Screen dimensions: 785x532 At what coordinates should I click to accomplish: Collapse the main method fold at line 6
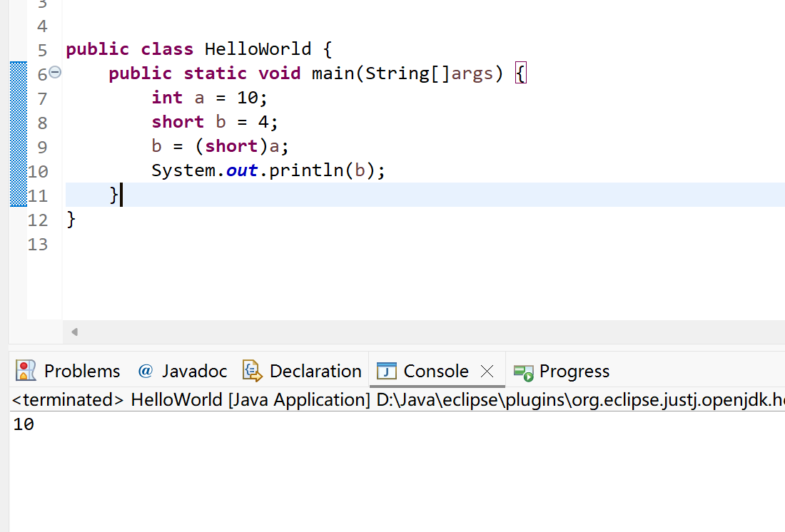55,73
